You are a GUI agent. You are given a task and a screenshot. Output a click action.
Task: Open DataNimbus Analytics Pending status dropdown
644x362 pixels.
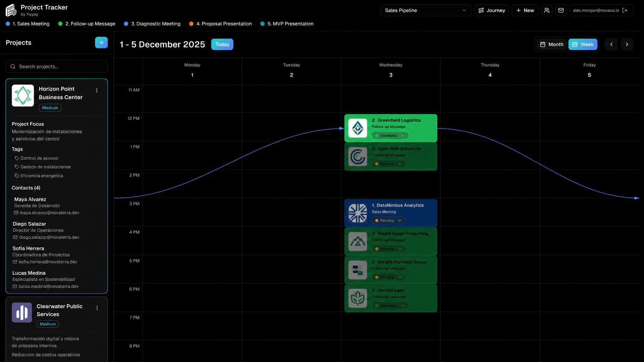pos(389,220)
